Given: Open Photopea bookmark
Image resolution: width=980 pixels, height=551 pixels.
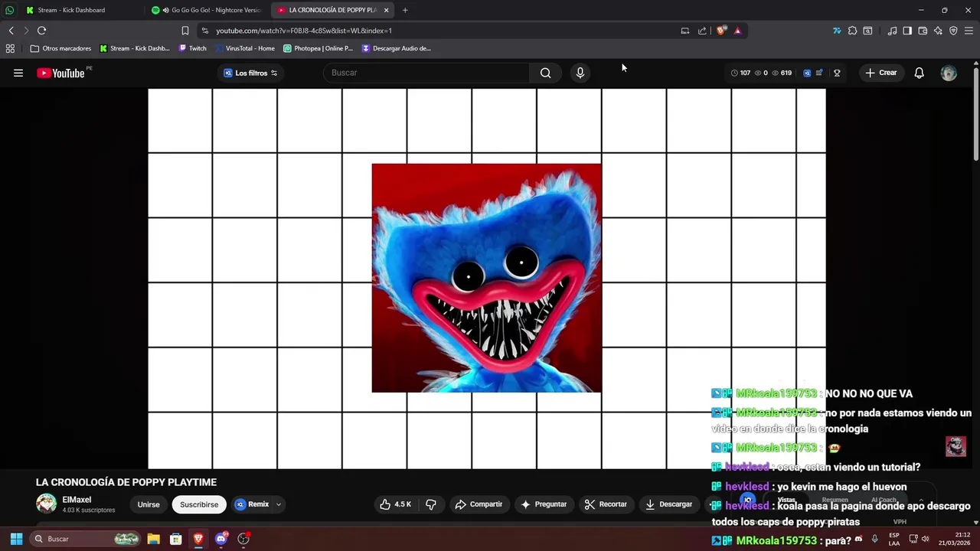Looking at the screenshot, I should (x=318, y=48).
